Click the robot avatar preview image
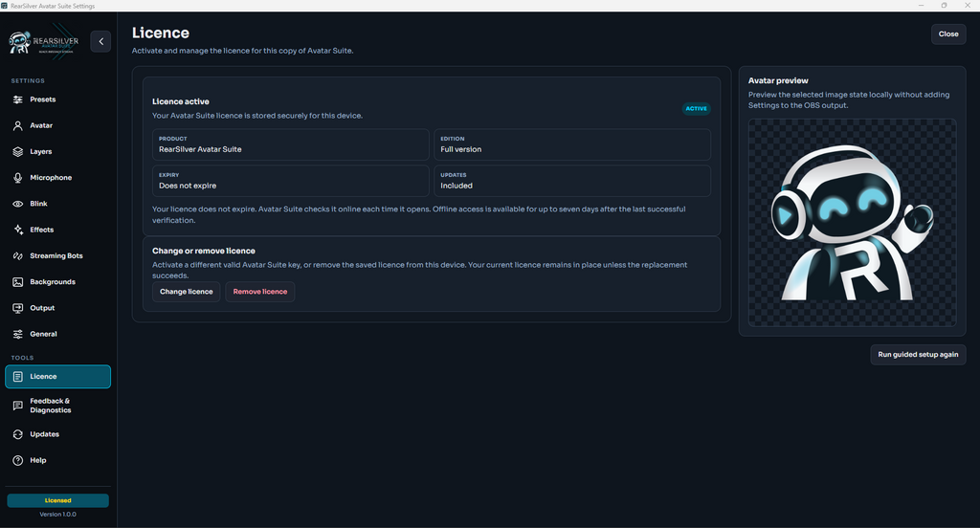Image resolution: width=980 pixels, height=528 pixels. pyautogui.click(x=853, y=223)
